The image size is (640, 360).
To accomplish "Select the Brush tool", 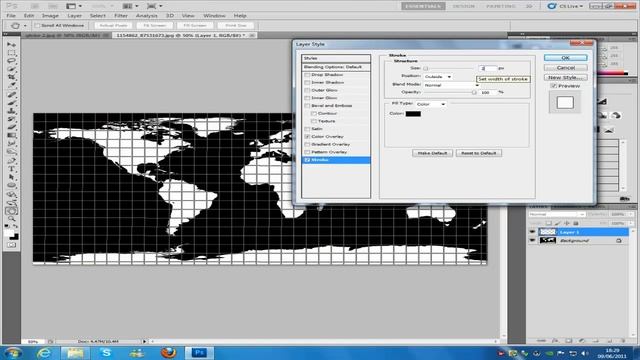I will 11,102.
